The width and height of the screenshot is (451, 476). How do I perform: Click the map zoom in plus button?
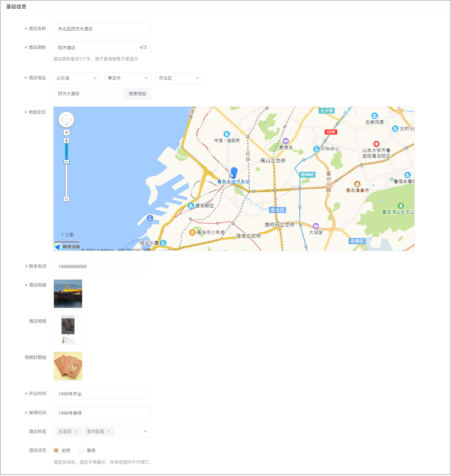click(x=67, y=141)
